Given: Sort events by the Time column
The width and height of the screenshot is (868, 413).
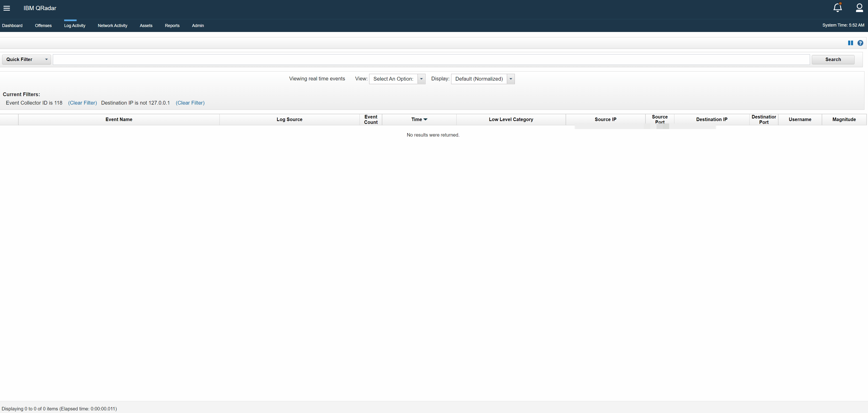Looking at the screenshot, I should tap(416, 119).
